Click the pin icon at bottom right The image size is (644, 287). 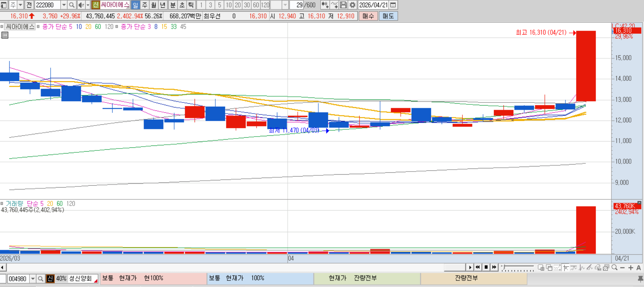[x=640, y=279]
